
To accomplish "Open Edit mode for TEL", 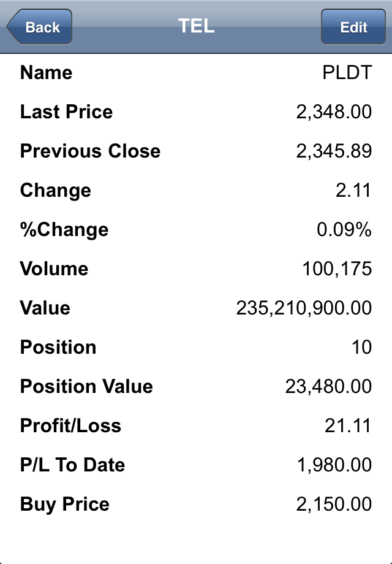I will pos(353,27).
